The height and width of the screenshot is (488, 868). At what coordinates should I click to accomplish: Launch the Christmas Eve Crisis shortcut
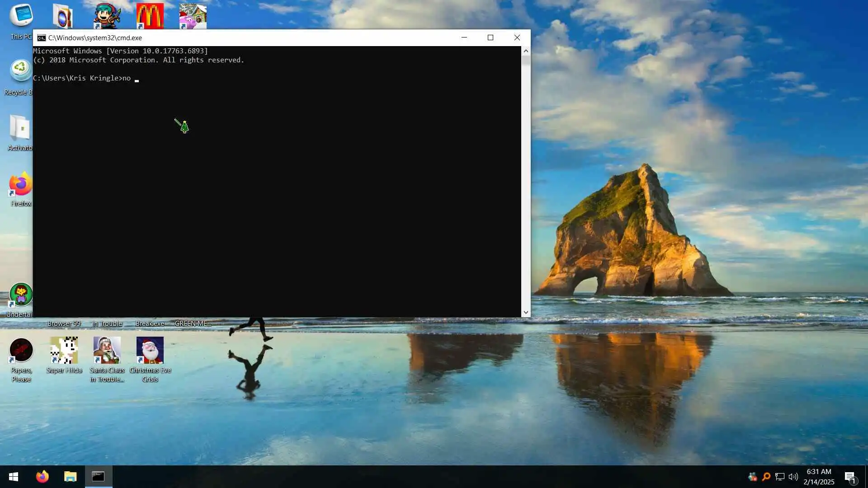tap(150, 351)
